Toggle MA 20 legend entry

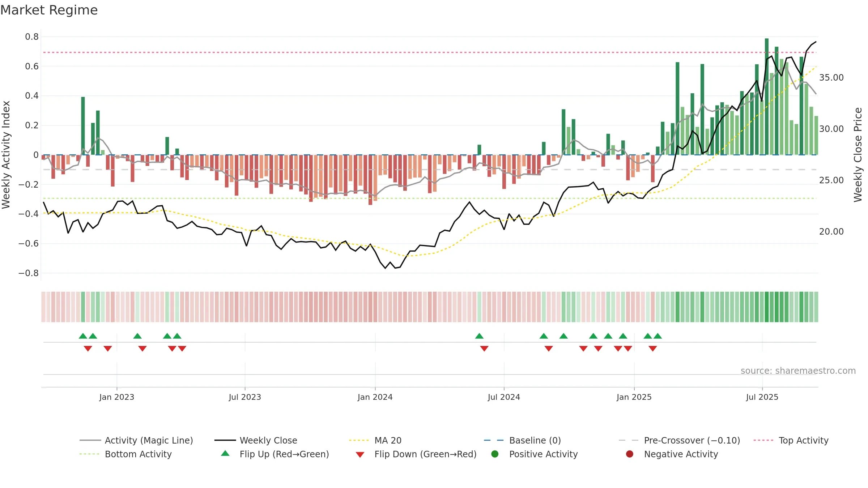(375, 440)
